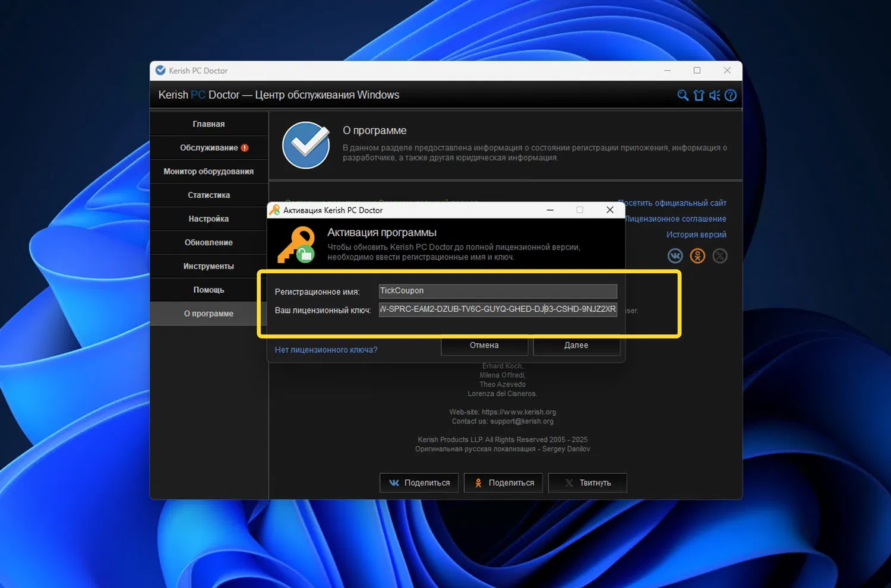Click the key icon in the activation dialog title bar

274,210
